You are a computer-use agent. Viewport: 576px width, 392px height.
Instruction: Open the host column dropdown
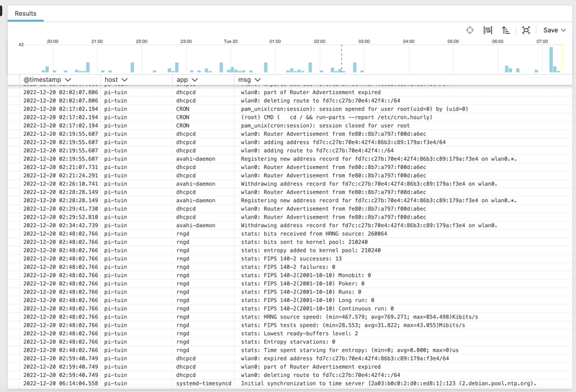click(125, 80)
